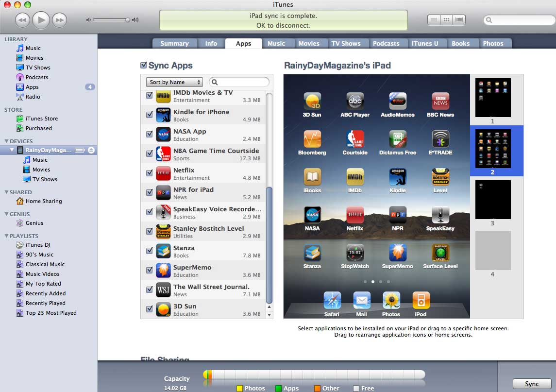Start playback with the Play button
Screen dimensions: 556x392
41,20
